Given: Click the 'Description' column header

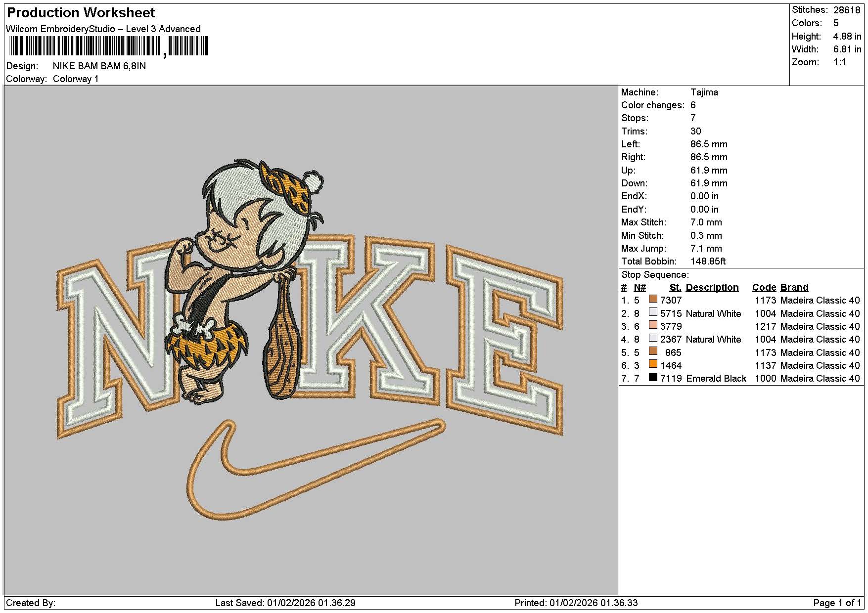Looking at the screenshot, I should point(712,287).
